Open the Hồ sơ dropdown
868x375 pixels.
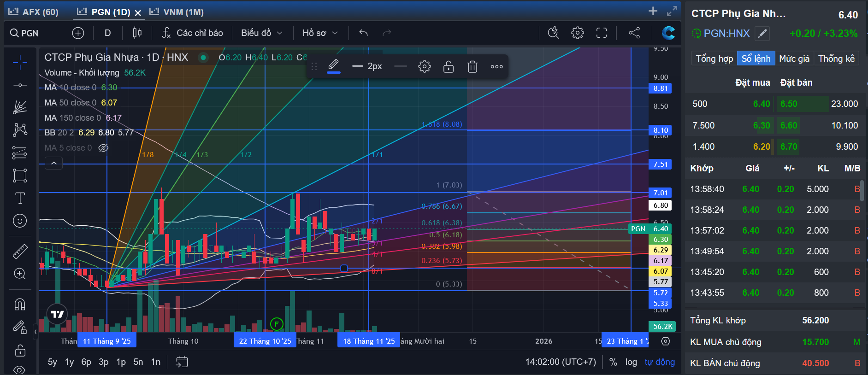point(320,33)
